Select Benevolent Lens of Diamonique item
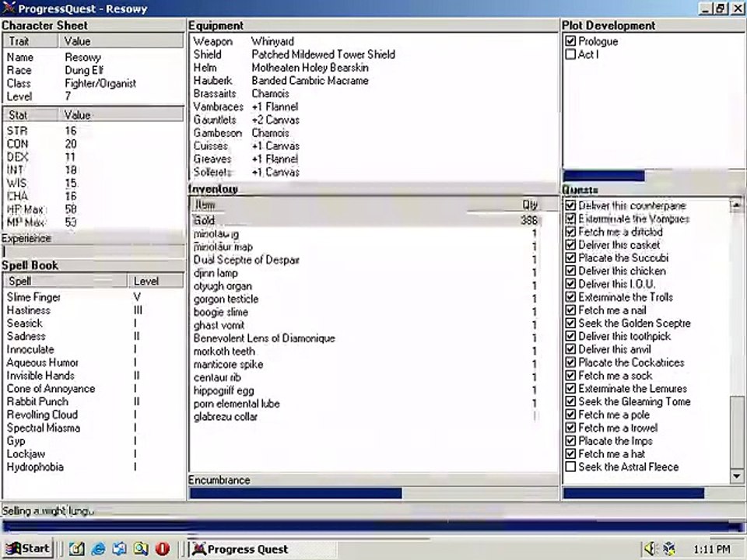Image resolution: width=747 pixels, height=560 pixels. coord(366,338)
